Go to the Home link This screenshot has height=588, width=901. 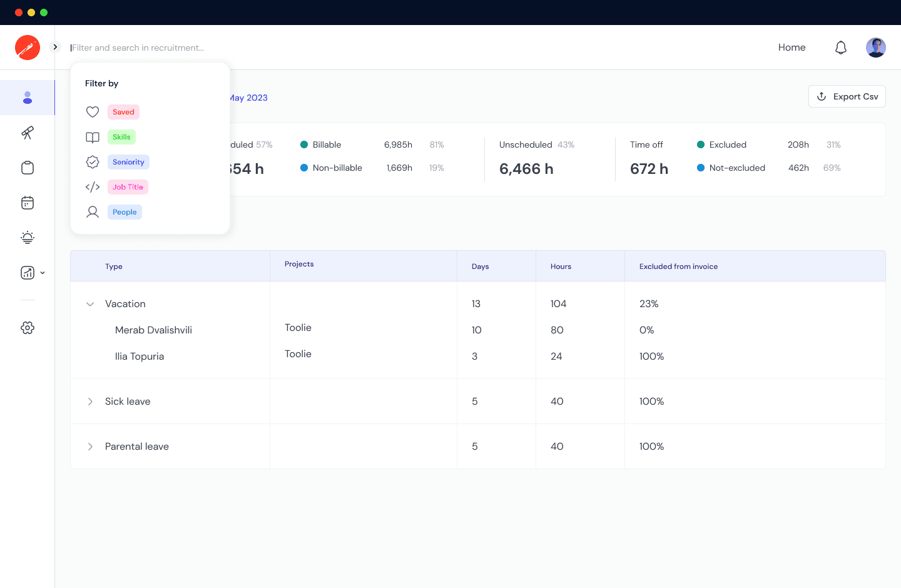click(x=792, y=48)
